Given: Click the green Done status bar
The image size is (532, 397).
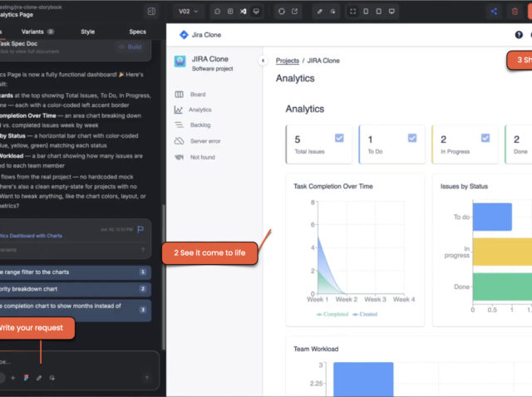Looking at the screenshot, I should (502, 287).
